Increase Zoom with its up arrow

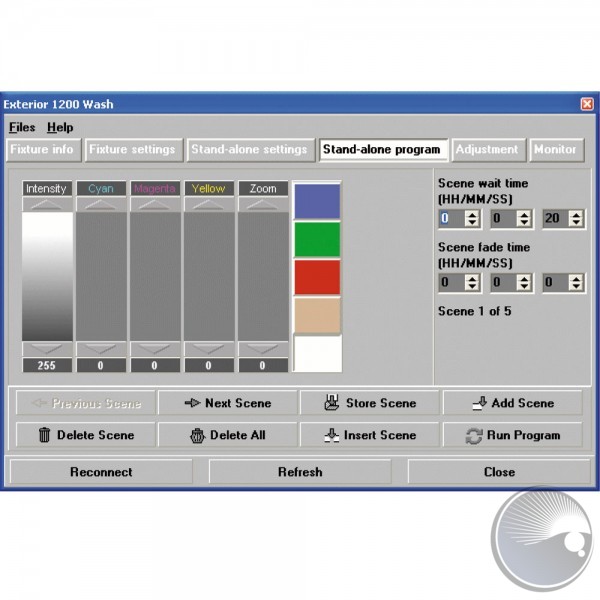263,204
